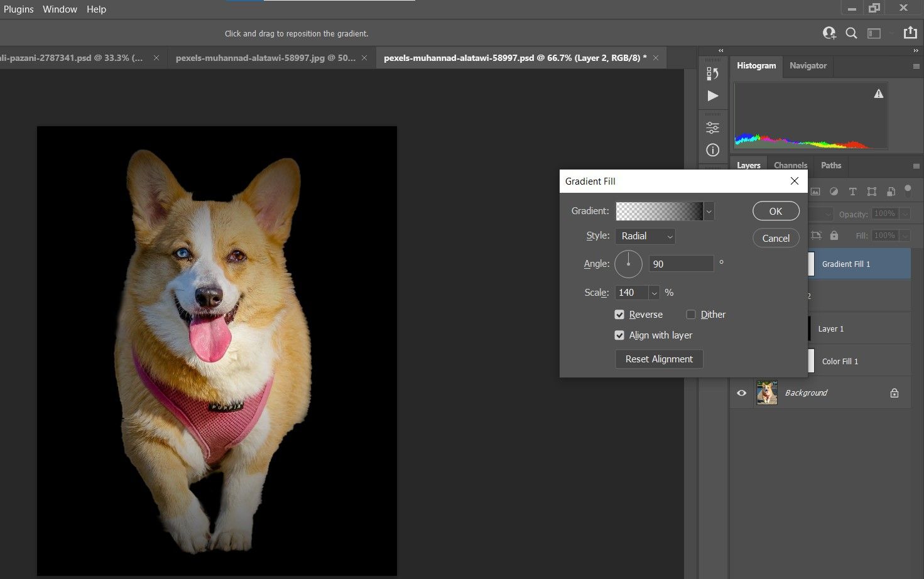Click the invite user icon
The image size is (924, 579).
pyautogui.click(x=829, y=33)
